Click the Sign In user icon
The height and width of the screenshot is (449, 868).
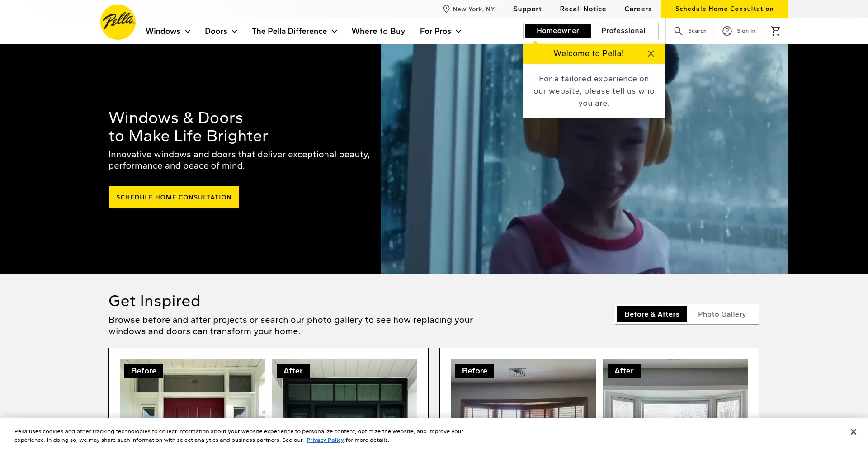[x=727, y=31]
